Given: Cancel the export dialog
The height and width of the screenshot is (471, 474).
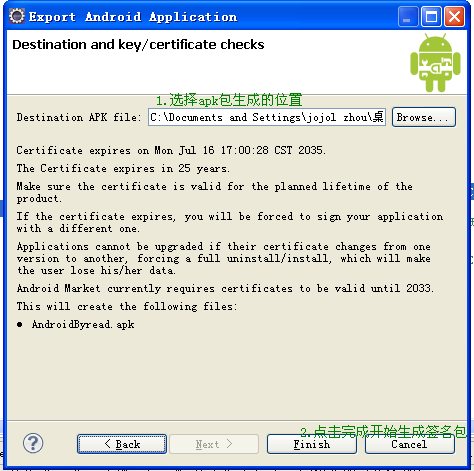Looking at the screenshot, I should [410, 444].
